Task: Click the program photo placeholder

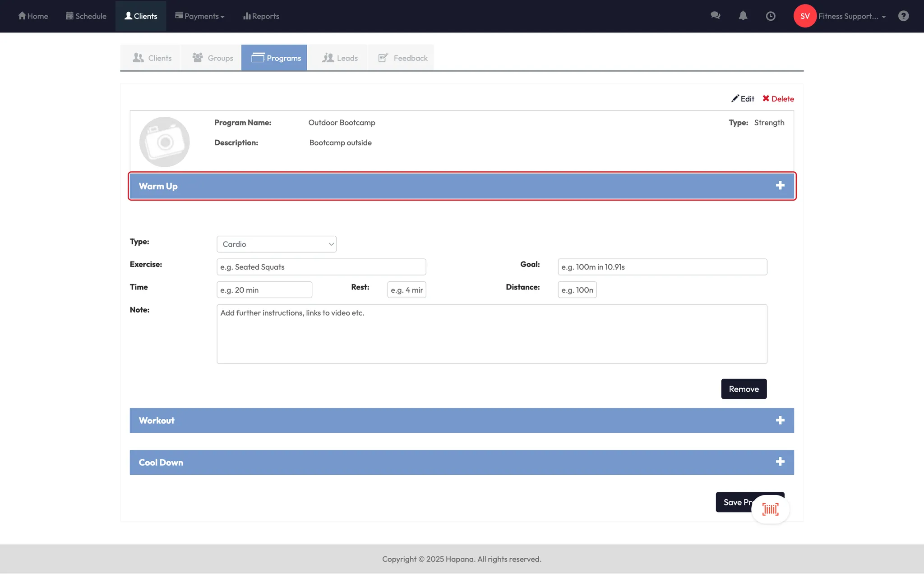Action: click(164, 142)
